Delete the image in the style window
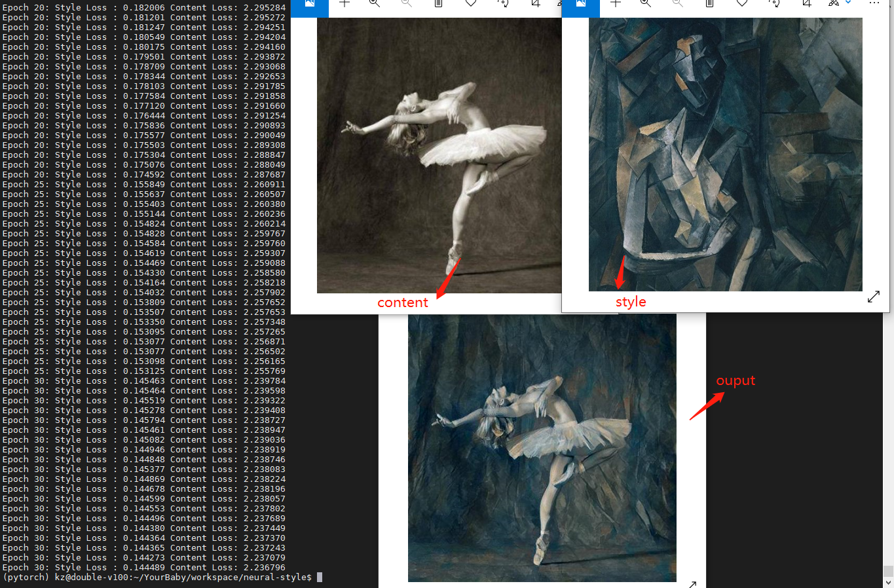The width and height of the screenshot is (894, 588). click(x=709, y=4)
